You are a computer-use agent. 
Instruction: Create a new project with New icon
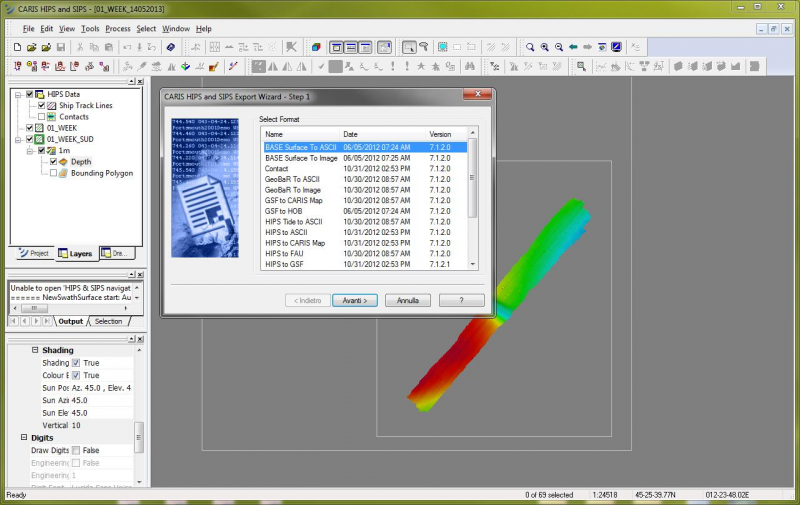17,47
